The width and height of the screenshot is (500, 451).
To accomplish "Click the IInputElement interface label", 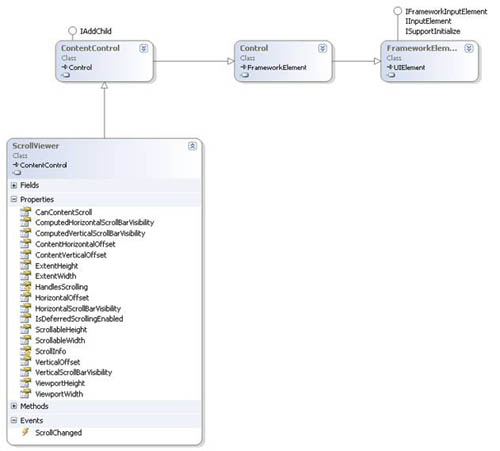I will (428, 21).
